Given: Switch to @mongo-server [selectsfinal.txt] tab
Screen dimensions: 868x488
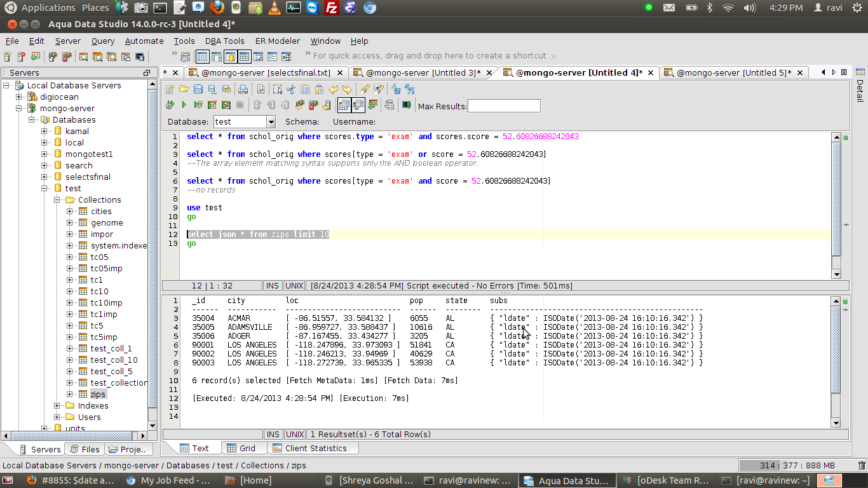Looking at the screenshot, I should [x=266, y=72].
